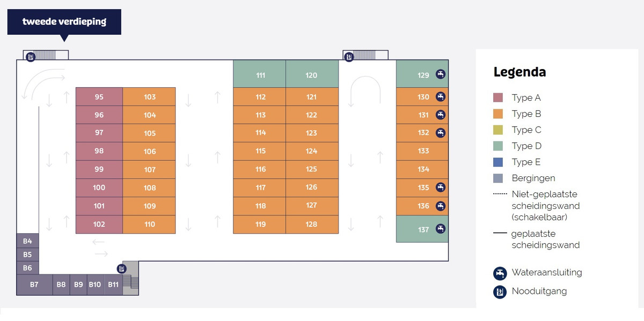The image size is (644, 321).
Task: Choose Type B unit 128
Action: [x=311, y=224]
